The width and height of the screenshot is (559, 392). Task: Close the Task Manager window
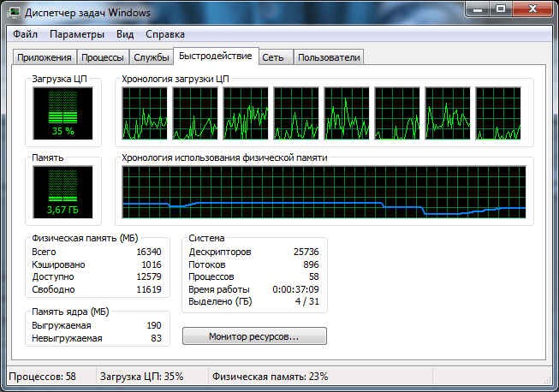tap(532, 9)
